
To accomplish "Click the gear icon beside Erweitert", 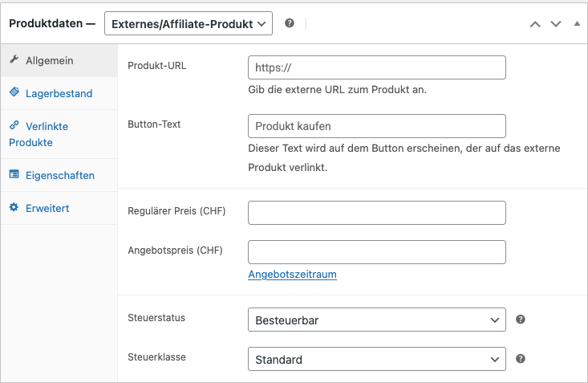I will (x=14, y=208).
